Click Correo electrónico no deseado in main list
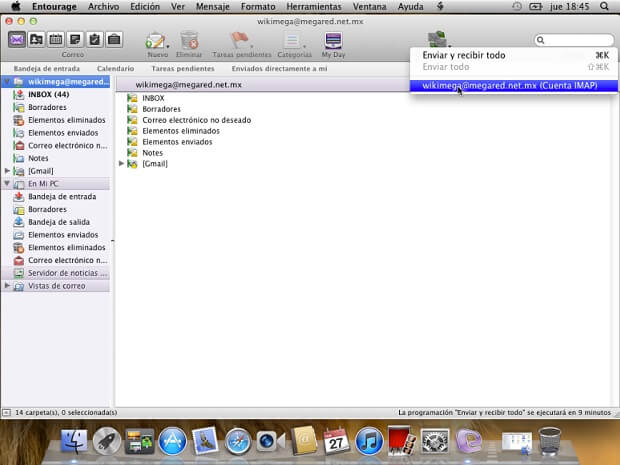The width and height of the screenshot is (620, 465). pyautogui.click(x=197, y=120)
